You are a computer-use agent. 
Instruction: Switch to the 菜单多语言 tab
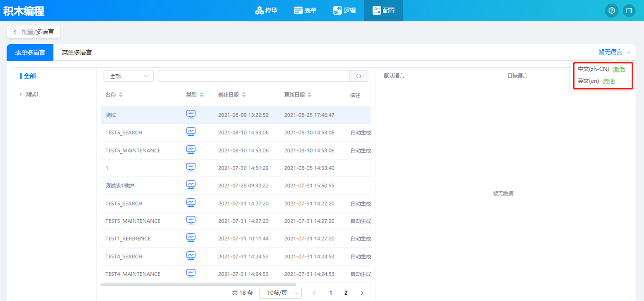(x=77, y=53)
